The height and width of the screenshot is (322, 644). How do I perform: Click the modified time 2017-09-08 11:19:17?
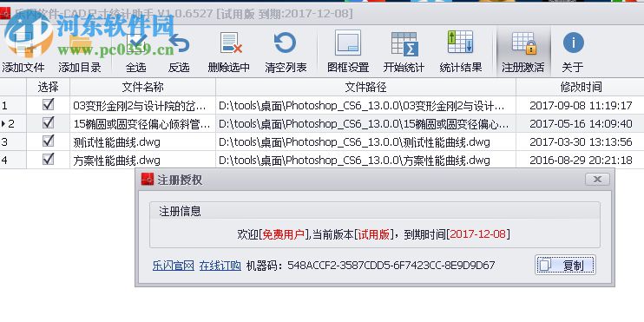(581, 106)
